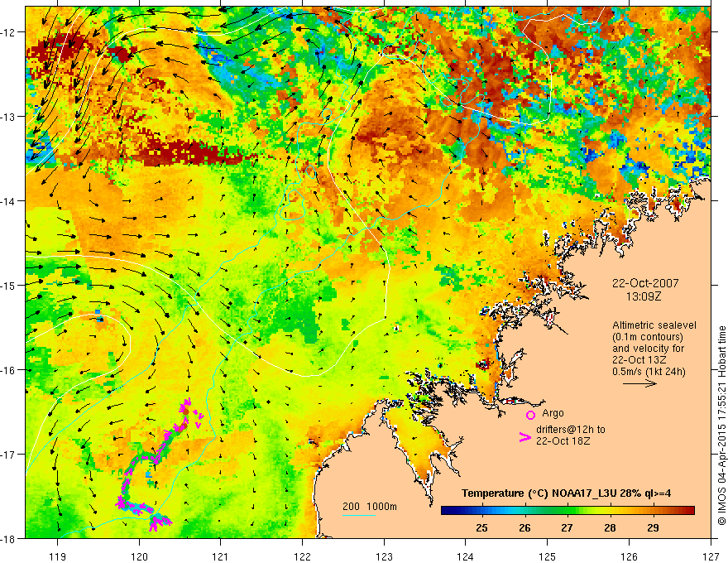Click the latitude axis label -13
Image resolution: width=728 pixels, height=563 pixels.
[9, 117]
